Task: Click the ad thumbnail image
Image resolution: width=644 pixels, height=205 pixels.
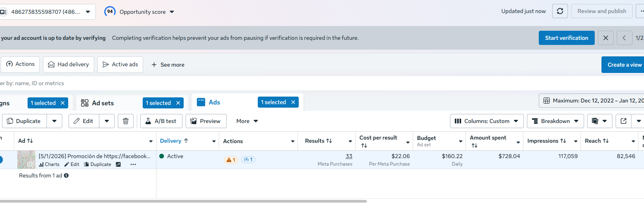Action: (x=26, y=160)
